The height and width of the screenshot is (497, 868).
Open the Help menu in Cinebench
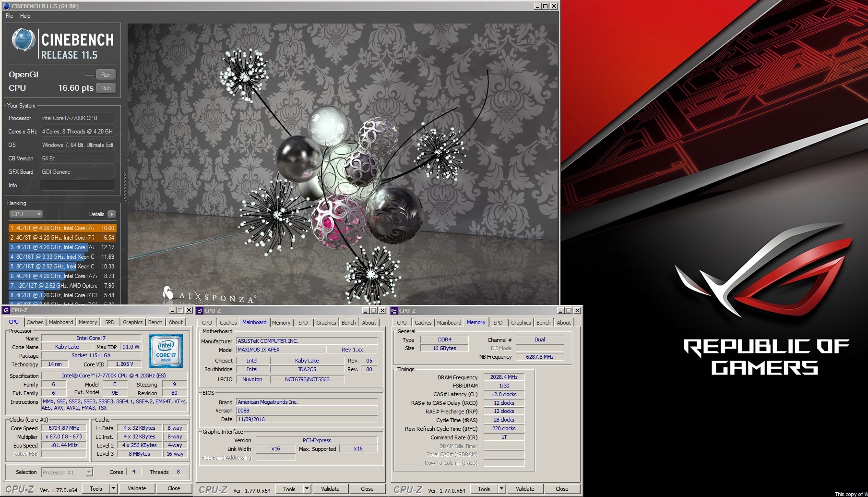[x=25, y=16]
